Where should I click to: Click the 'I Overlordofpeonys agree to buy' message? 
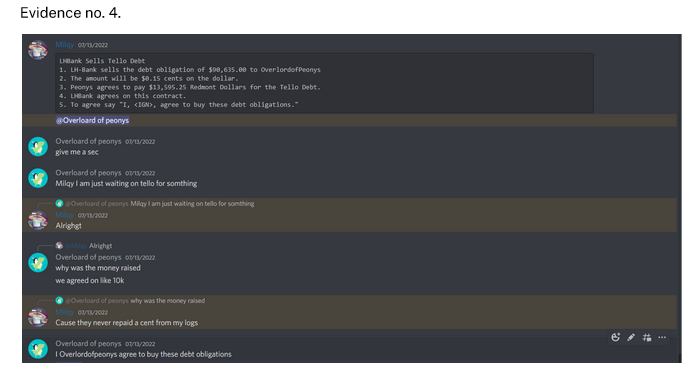143,354
